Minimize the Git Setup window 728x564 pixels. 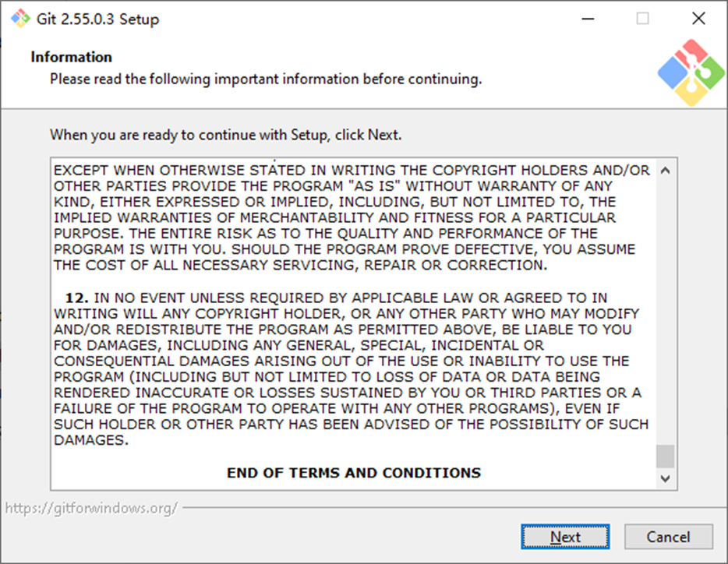pyautogui.click(x=588, y=19)
